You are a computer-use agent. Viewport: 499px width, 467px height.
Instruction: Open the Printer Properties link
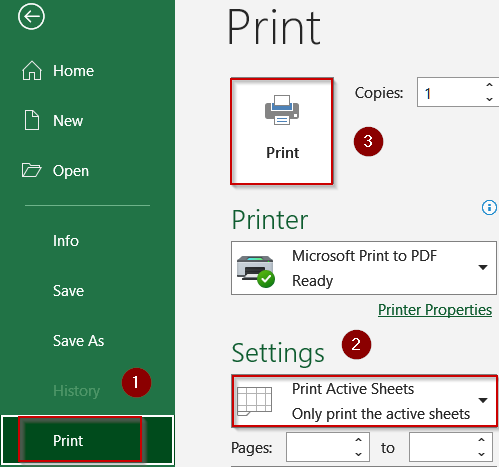(x=435, y=310)
